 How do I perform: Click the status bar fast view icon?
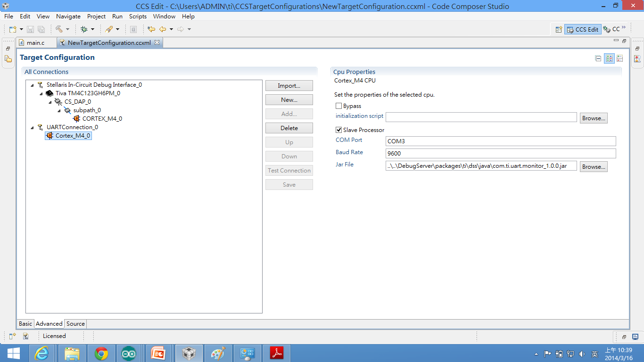[13, 336]
